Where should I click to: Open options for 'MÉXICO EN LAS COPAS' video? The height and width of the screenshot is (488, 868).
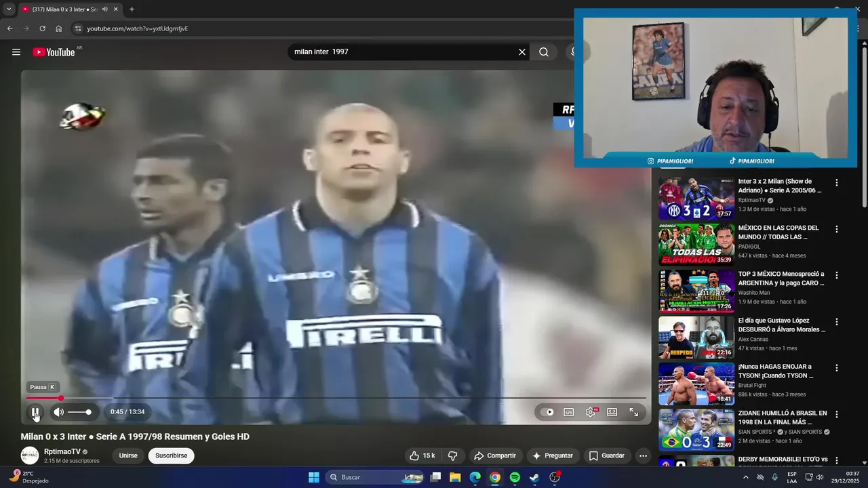(x=837, y=229)
